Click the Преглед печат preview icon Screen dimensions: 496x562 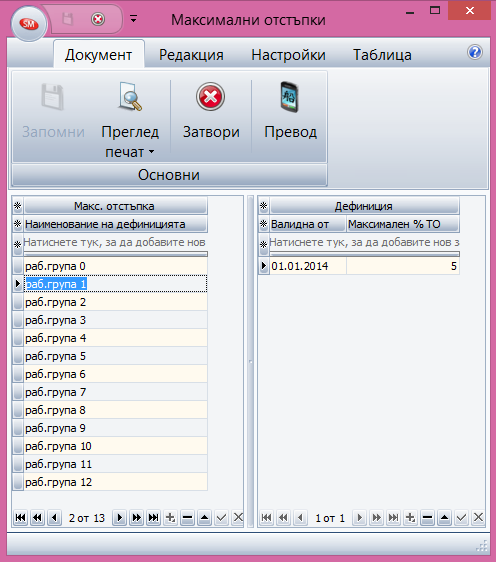click(130, 96)
